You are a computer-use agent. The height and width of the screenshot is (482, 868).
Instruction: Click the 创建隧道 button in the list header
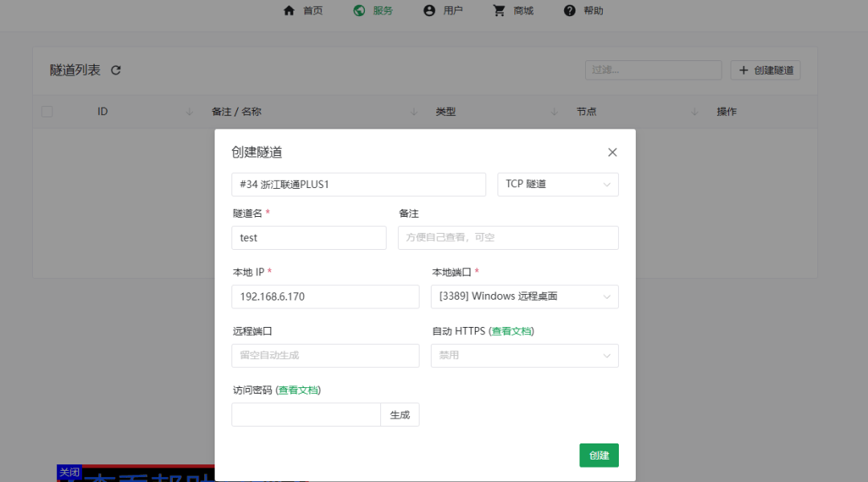pos(766,70)
